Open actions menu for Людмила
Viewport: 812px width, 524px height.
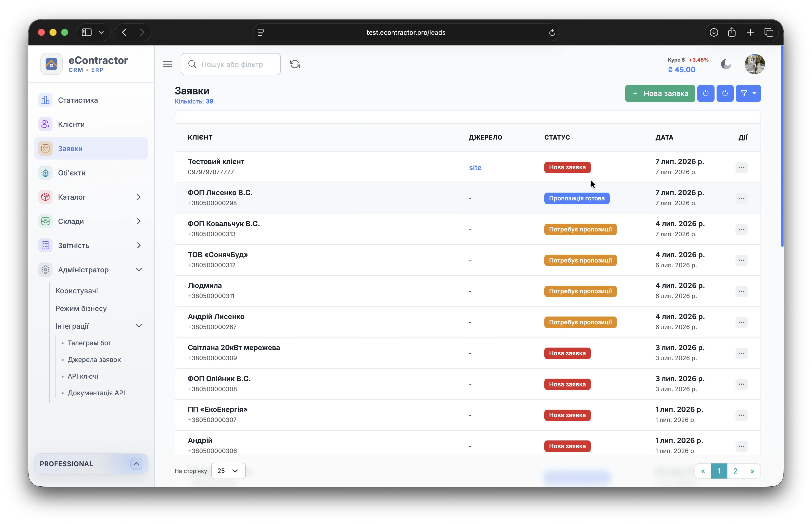[x=741, y=291]
